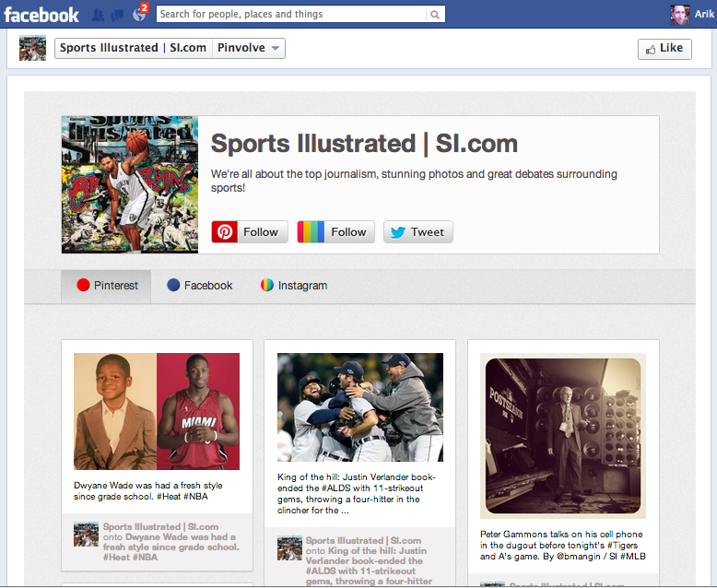The image size is (717, 588).
Task: Click caption 'Dwyane Wade was had a fresh style'
Action: [148, 490]
